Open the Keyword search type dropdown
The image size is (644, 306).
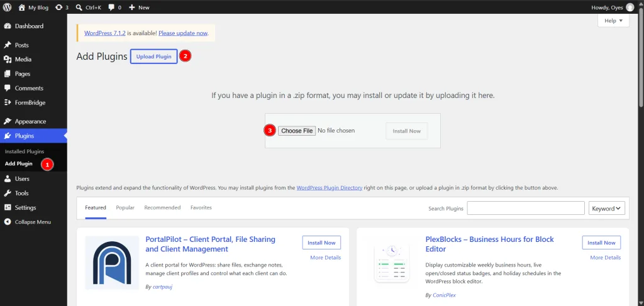click(x=607, y=209)
